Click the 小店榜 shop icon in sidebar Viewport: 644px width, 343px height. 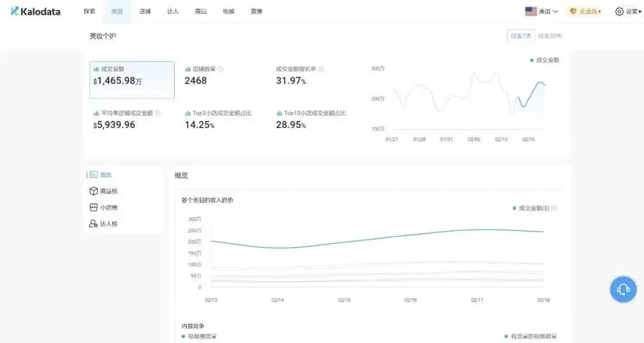coord(94,207)
